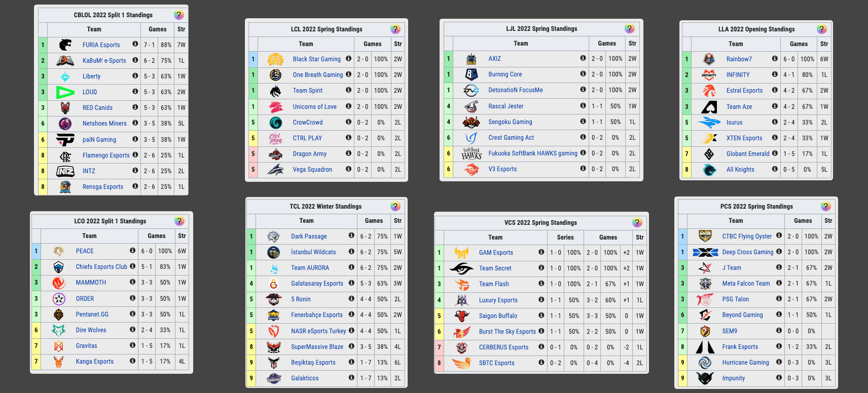Click the INTZ team logo
Screen dimensions: 868x393
pos(65,171)
